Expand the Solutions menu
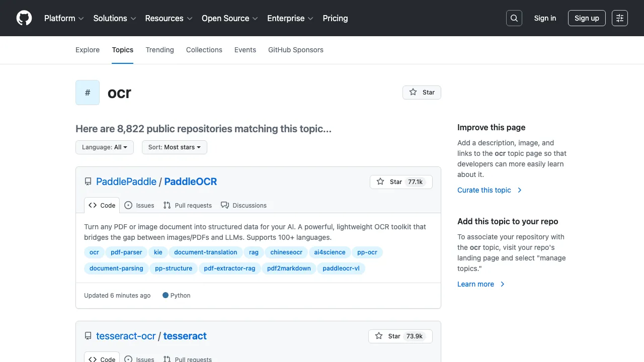 point(115,18)
